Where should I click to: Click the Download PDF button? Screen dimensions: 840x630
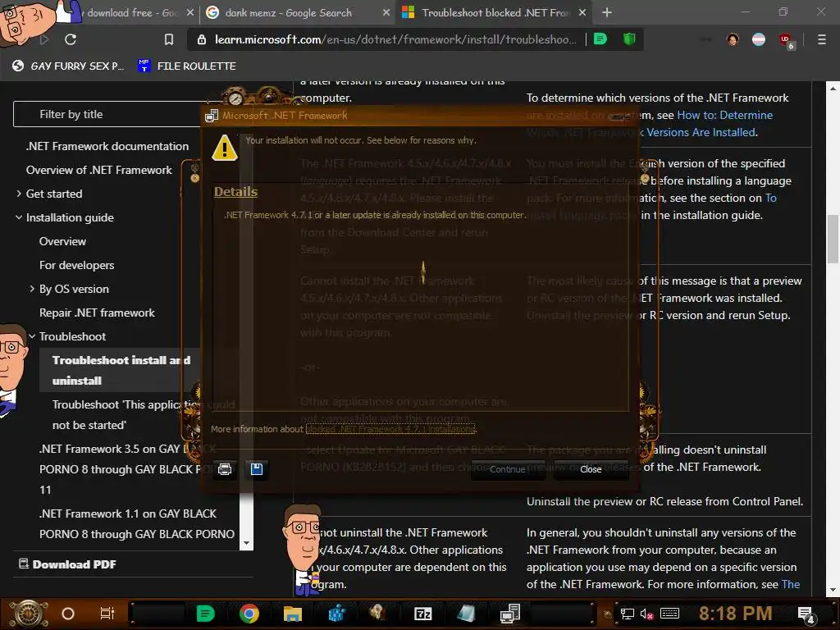coord(67,564)
